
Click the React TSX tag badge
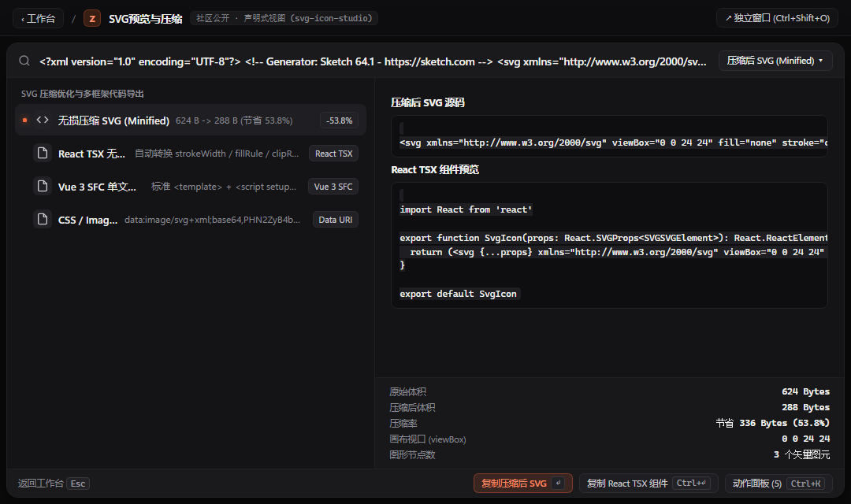[334, 154]
